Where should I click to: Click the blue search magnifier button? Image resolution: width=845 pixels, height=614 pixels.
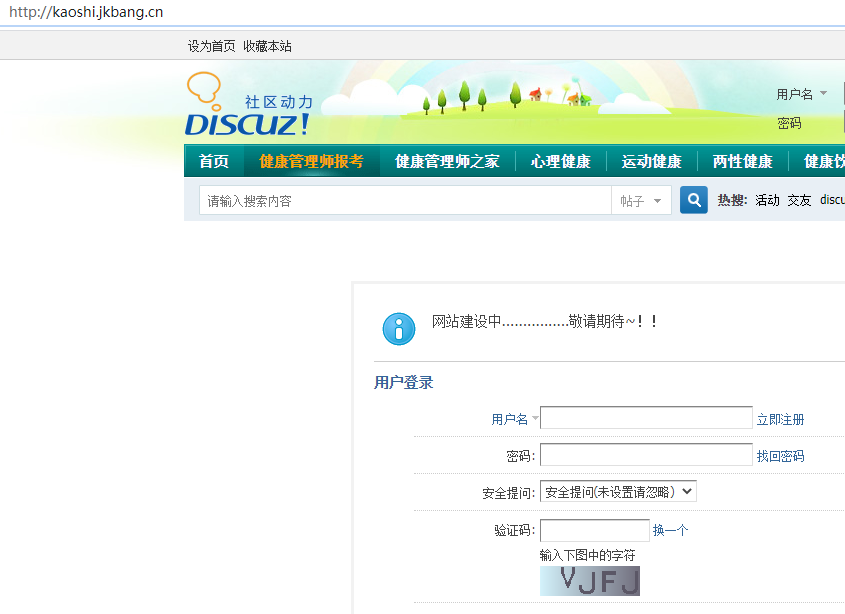(694, 200)
